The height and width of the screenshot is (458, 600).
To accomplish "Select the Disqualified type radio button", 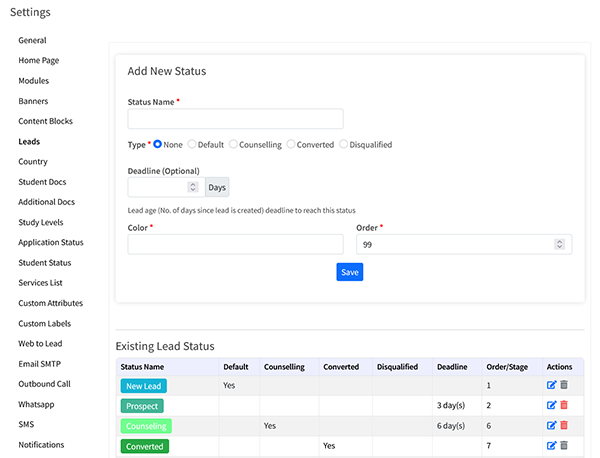I will point(344,145).
